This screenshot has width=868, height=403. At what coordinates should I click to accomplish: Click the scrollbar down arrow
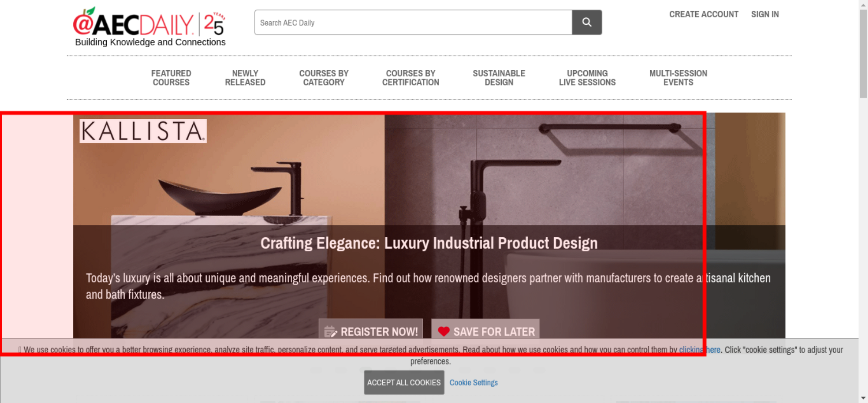point(863,398)
